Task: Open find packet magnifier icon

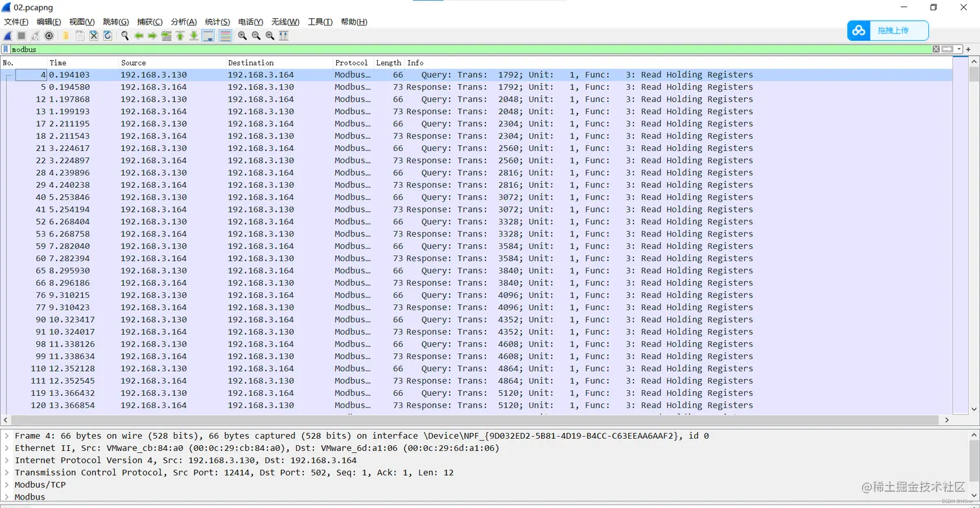Action: pos(124,36)
